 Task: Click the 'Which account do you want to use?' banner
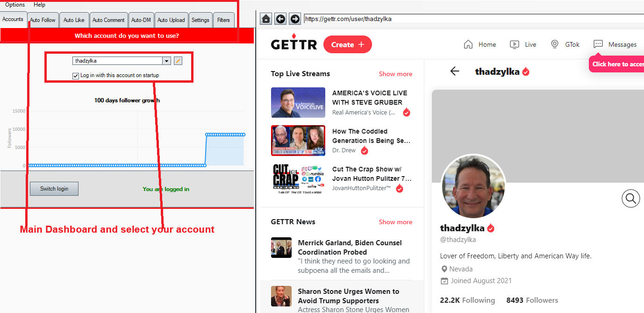pos(127,36)
